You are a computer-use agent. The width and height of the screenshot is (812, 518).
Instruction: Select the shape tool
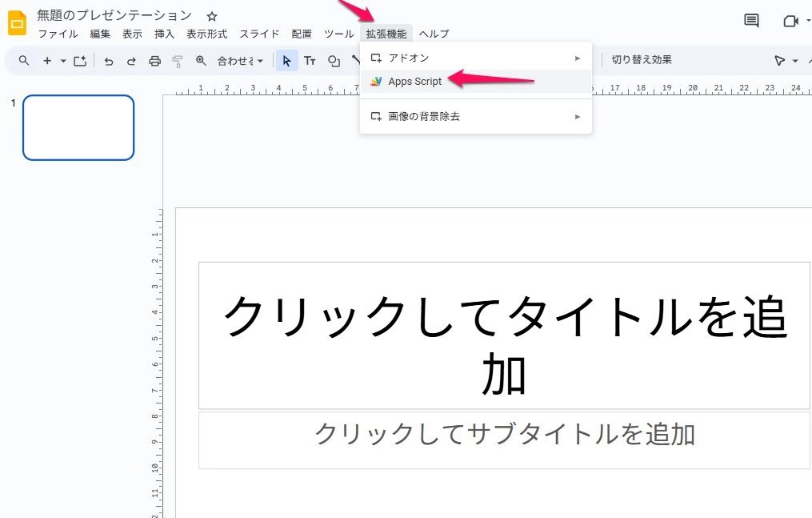point(334,61)
